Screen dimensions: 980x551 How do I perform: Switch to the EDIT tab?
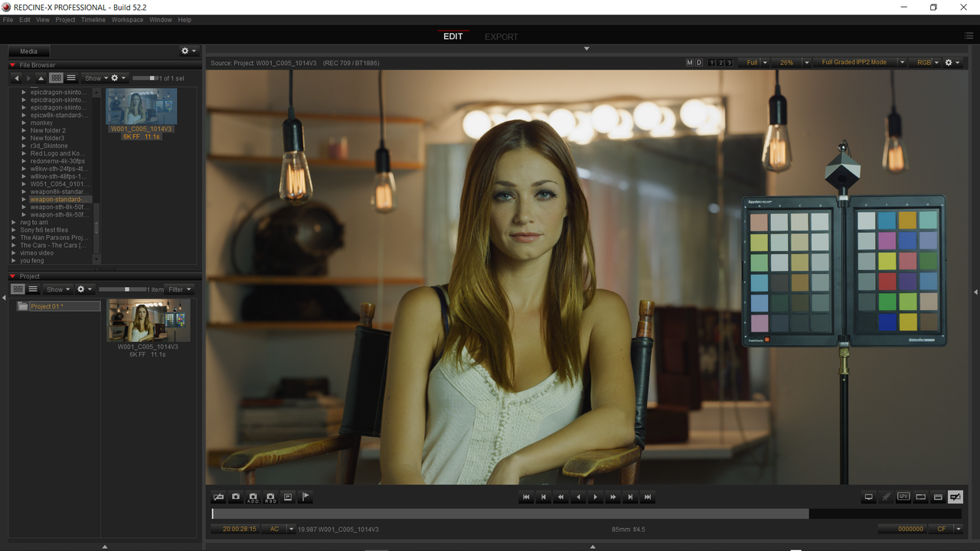[453, 37]
